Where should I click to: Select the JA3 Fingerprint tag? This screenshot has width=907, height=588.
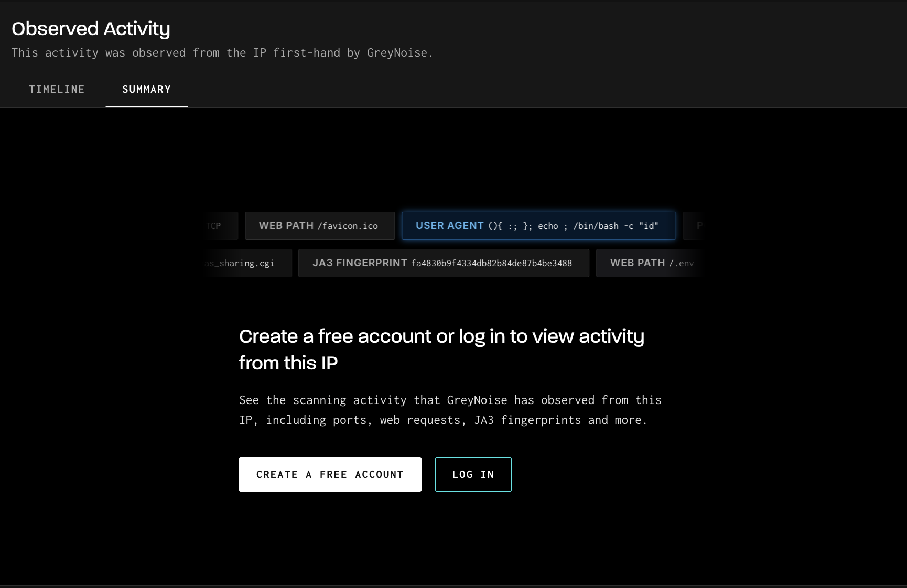(x=444, y=263)
